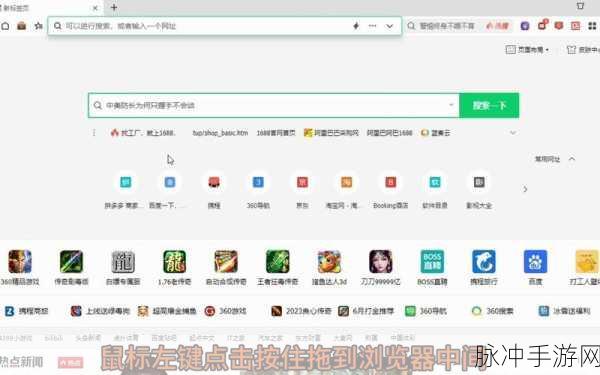
Task: Open the flame 1688 factory bookmark link
Action: point(143,133)
